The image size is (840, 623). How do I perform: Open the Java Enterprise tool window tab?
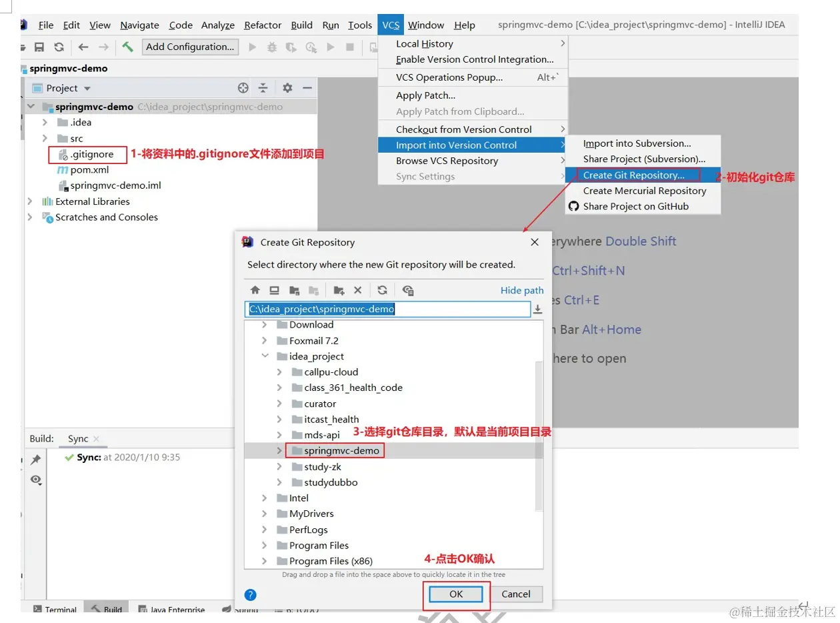171,610
